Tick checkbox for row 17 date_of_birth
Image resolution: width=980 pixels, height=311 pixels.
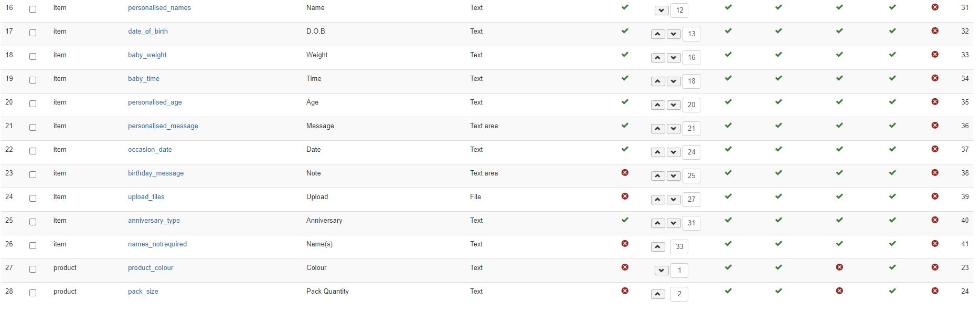point(33,33)
